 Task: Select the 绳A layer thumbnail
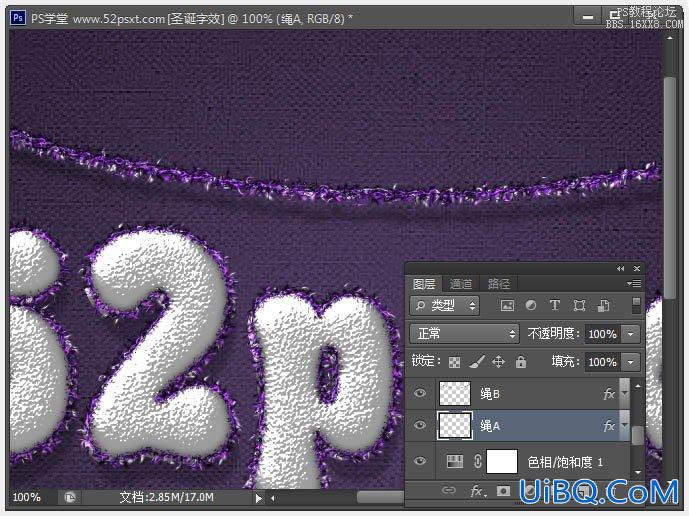(455, 425)
